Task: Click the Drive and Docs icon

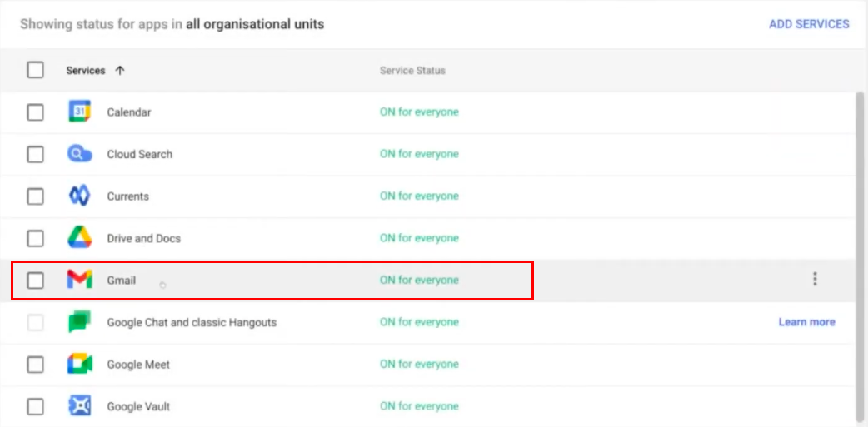Action: 79,238
